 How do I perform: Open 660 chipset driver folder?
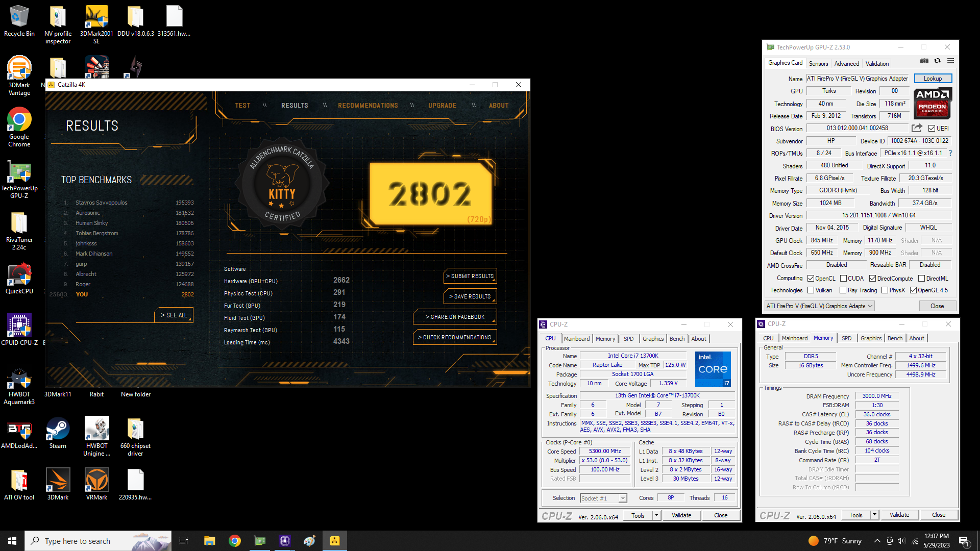click(x=135, y=437)
